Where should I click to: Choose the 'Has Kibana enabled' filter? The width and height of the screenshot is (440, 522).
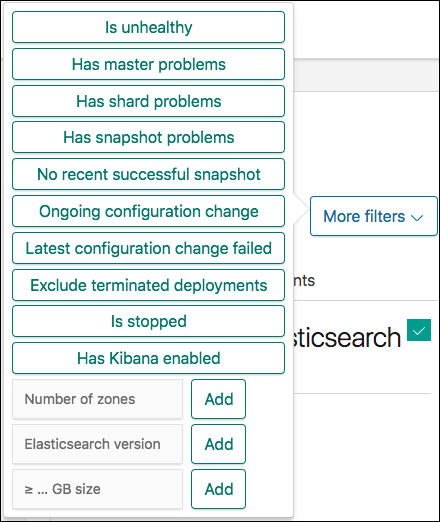[x=148, y=358]
